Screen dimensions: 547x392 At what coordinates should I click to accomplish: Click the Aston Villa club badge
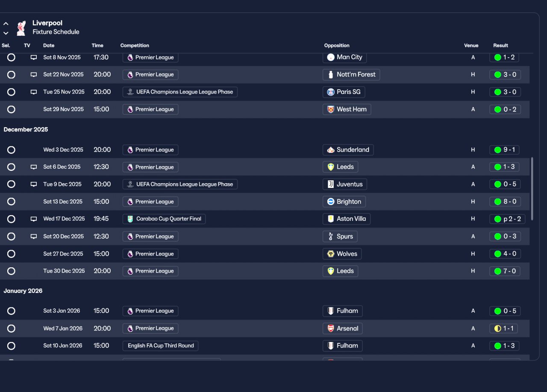coord(330,219)
